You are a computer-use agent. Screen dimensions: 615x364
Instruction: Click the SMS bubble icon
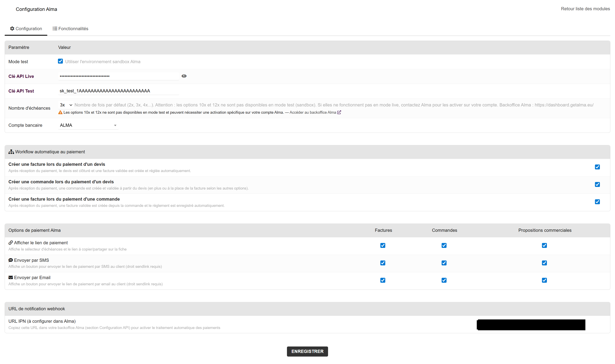pyautogui.click(x=10, y=260)
